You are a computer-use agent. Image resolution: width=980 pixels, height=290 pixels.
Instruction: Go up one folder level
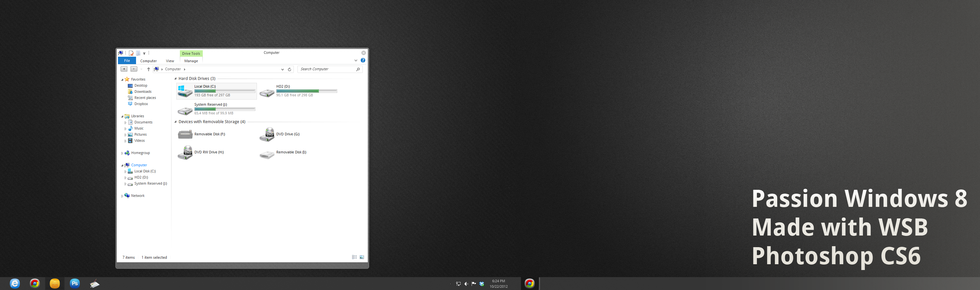pos(148,69)
